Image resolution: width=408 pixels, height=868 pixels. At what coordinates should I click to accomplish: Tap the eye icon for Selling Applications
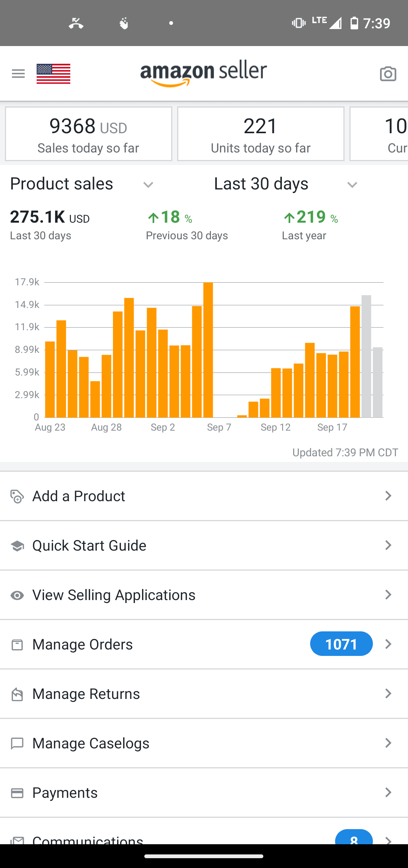17,596
